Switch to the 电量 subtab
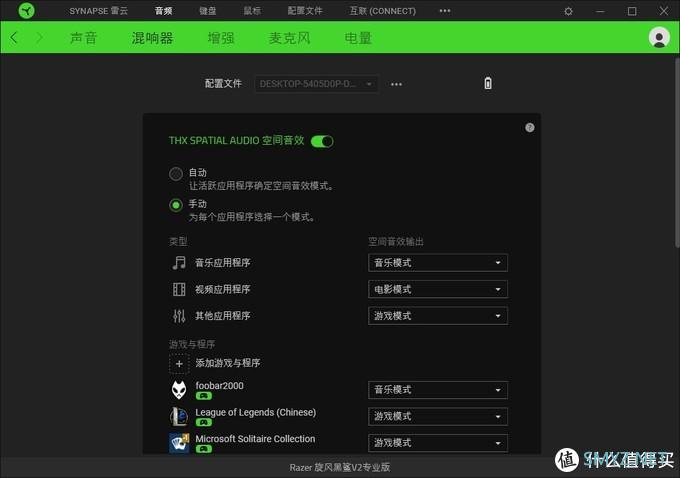The height and width of the screenshot is (478, 680). 358,38
